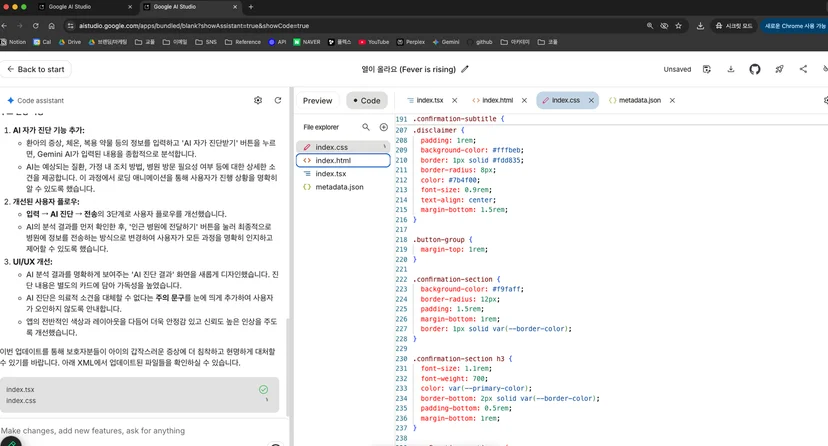Select index.tsx in File explorer
828x446 pixels.
343,174
